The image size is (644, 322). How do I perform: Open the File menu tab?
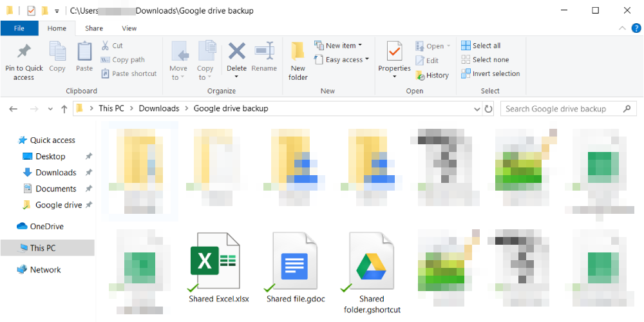[19, 28]
